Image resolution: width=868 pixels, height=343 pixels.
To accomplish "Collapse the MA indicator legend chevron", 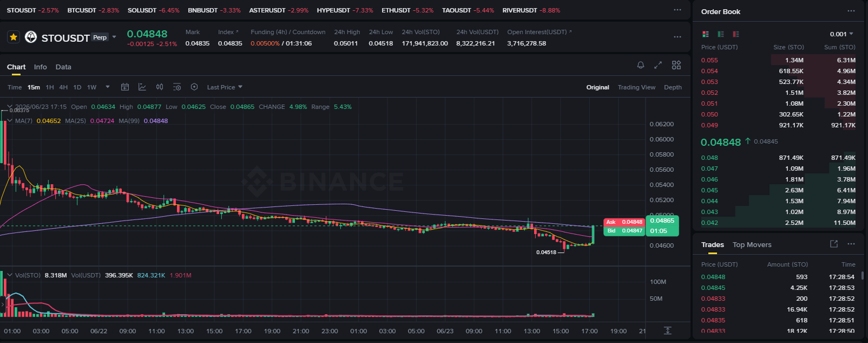I will (10, 121).
